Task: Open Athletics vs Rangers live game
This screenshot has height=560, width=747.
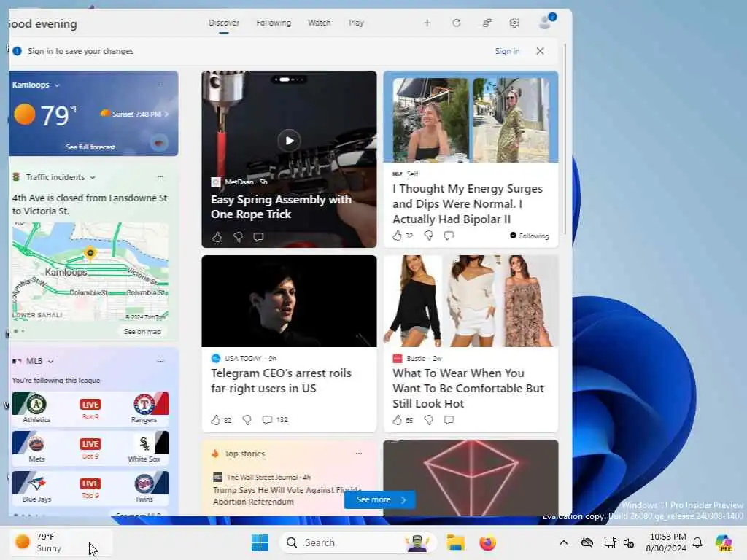Action: [90, 408]
